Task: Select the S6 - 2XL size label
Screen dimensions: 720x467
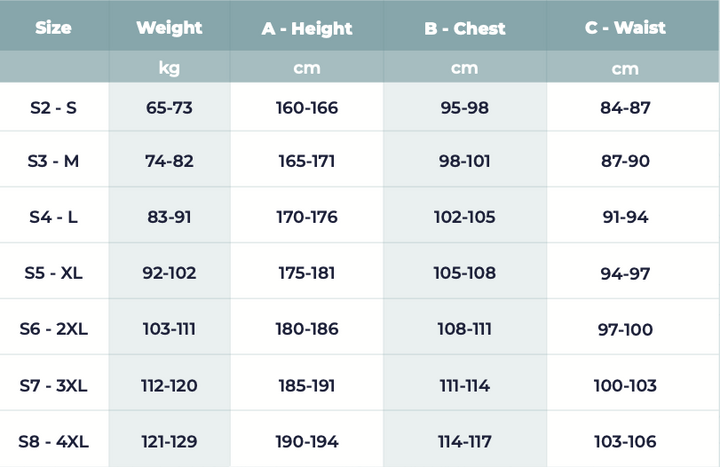Action: (54, 328)
